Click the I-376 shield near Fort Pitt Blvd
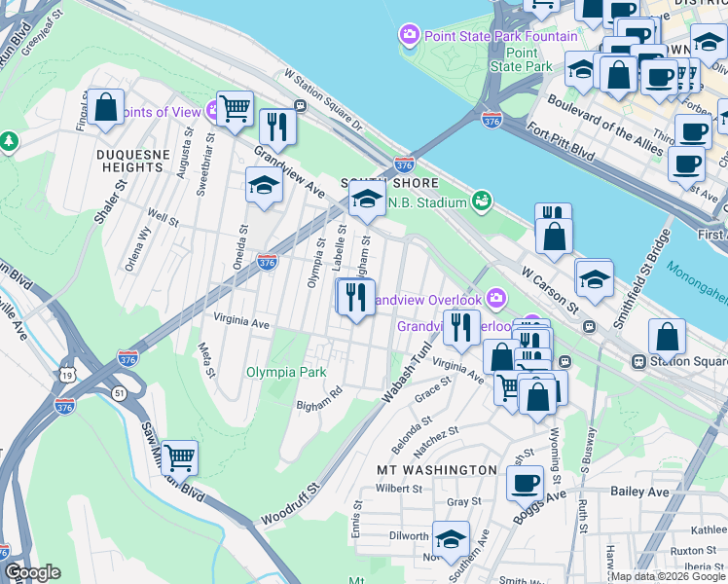Screen dimensions: 728x584 [x=491, y=121]
